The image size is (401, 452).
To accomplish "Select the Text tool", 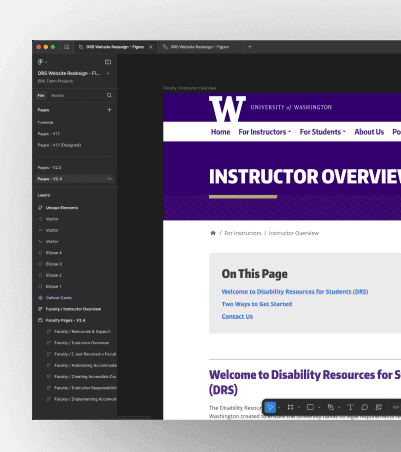I will (350, 407).
